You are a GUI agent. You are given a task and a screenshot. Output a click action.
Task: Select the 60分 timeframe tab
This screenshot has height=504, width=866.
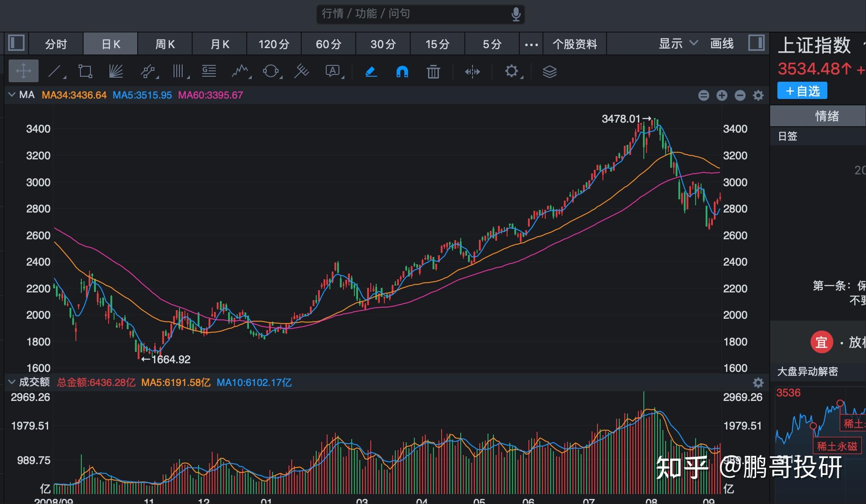328,44
